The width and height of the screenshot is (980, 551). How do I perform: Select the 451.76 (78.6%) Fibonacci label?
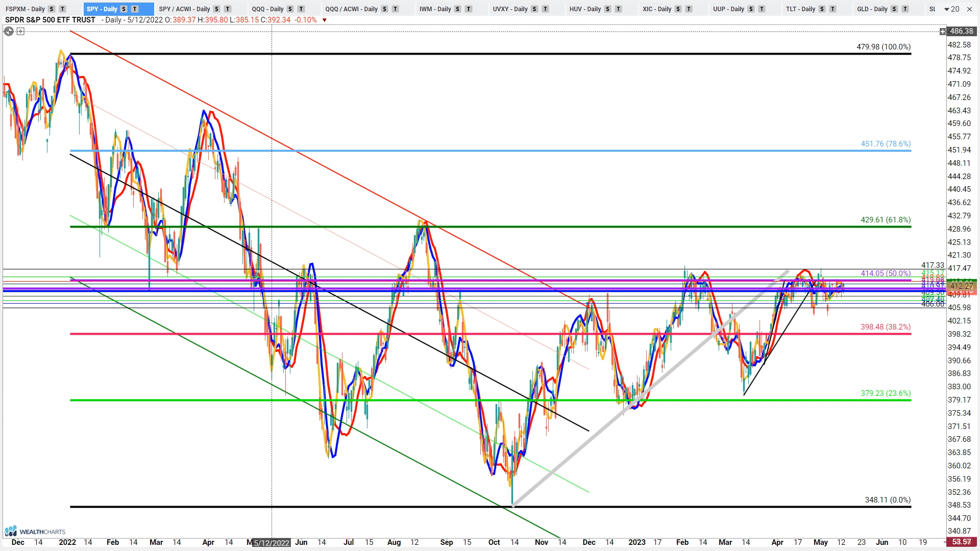click(x=886, y=144)
